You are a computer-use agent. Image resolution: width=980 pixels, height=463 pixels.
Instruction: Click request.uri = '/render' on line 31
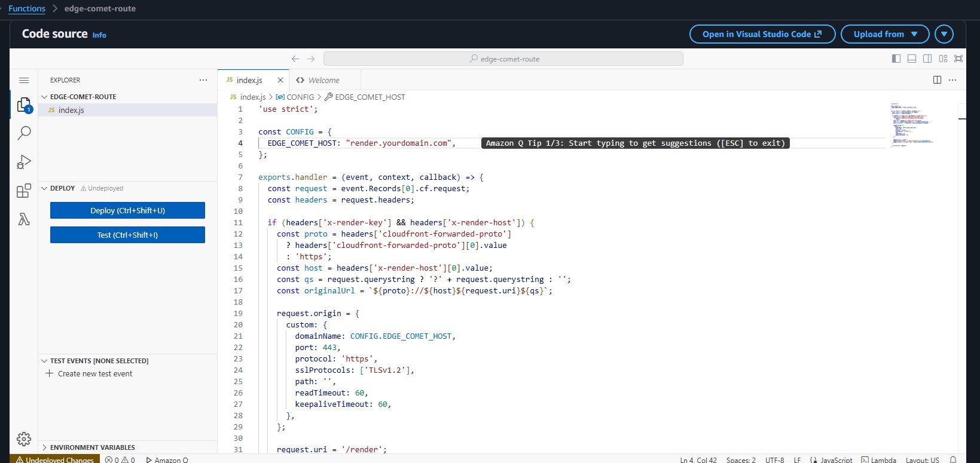tap(332, 449)
